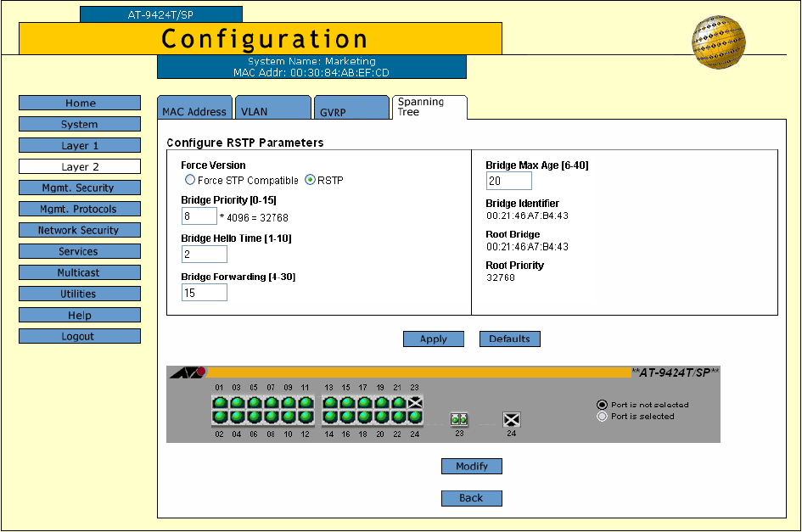Image resolution: width=802 pixels, height=532 pixels.
Task: Select port 01 on the switch diagram
Action: [x=220, y=403]
